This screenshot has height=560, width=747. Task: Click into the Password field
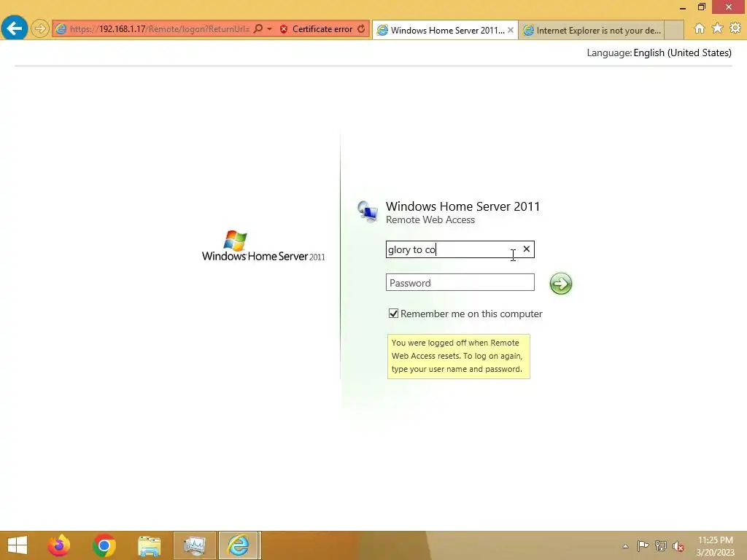pyautogui.click(x=460, y=282)
